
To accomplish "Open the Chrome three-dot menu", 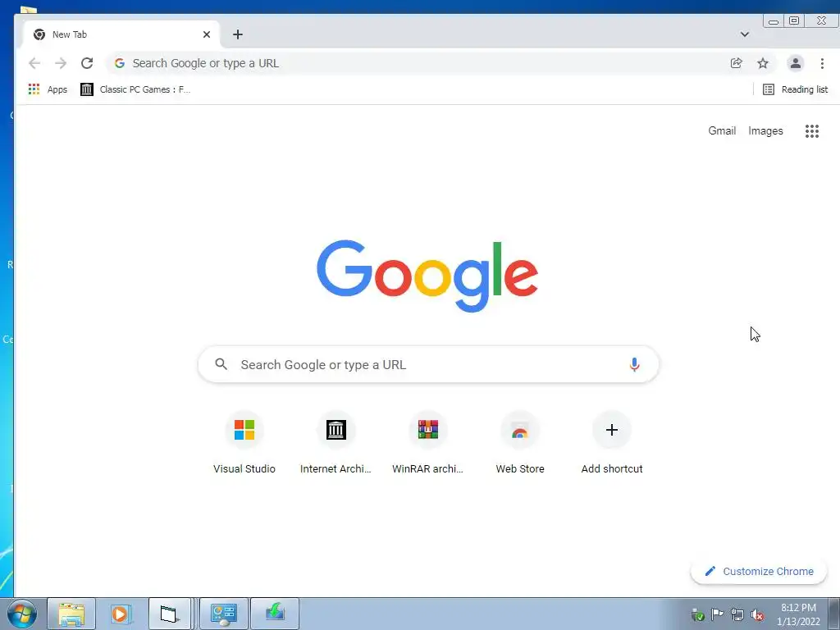I will pyautogui.click(x=822, y=63).
